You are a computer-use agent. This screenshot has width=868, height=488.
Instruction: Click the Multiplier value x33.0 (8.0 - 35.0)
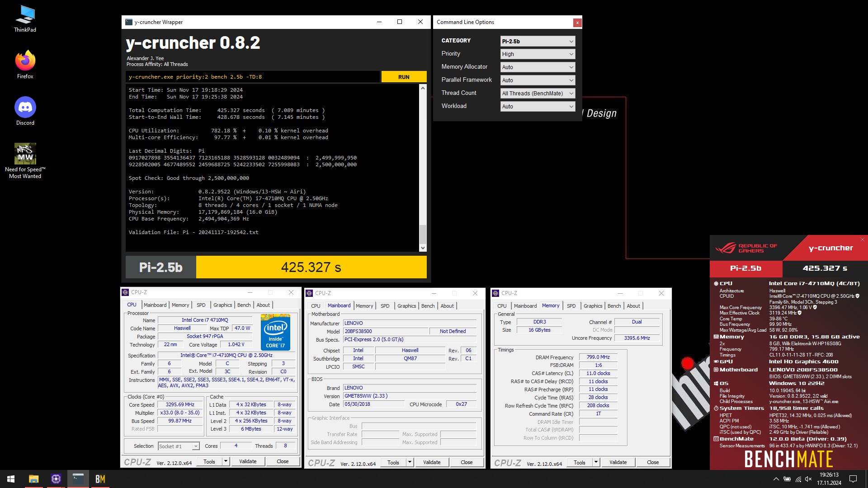point(180,413)
